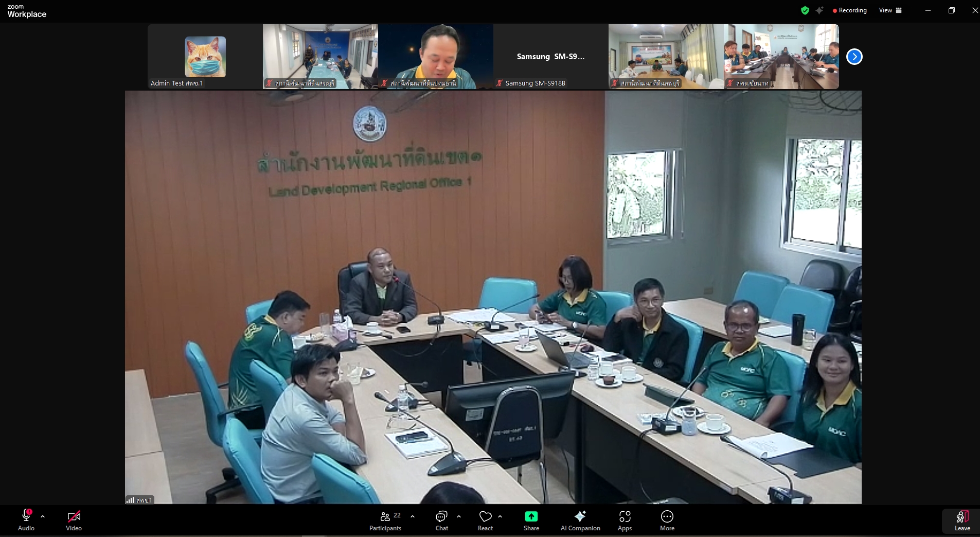Open the Apps menu
This screenshot has height=537, width=980.
(x=625, y=520)
